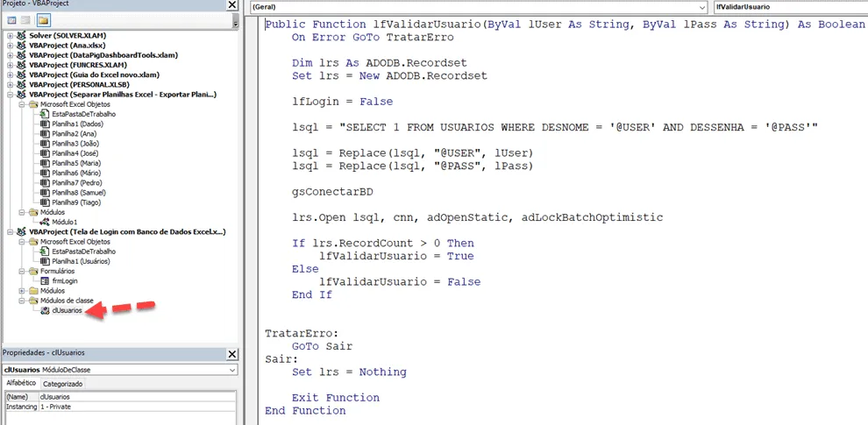Screen dimensions: 868x425
Task: Expand the VBAProject (PERSONAL.XLSB) node
Action: (10, 84)
